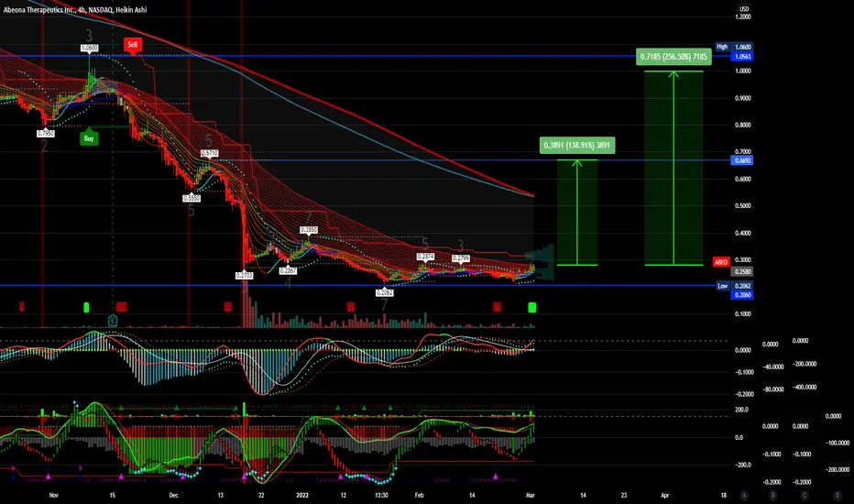This screenshot has width=854, height=504.
Task: Click the red signal marker in late Feb
Action: pos(497,307)
